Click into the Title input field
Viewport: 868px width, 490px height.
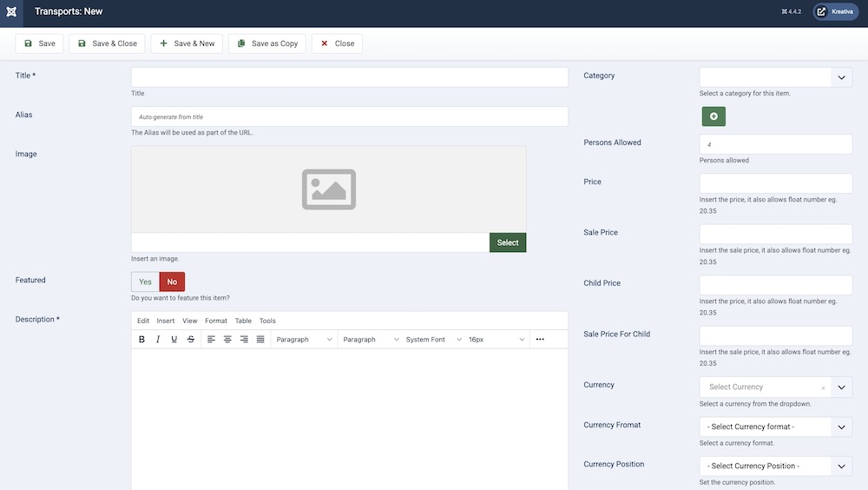pyautogui.click(x=349, y=77)
